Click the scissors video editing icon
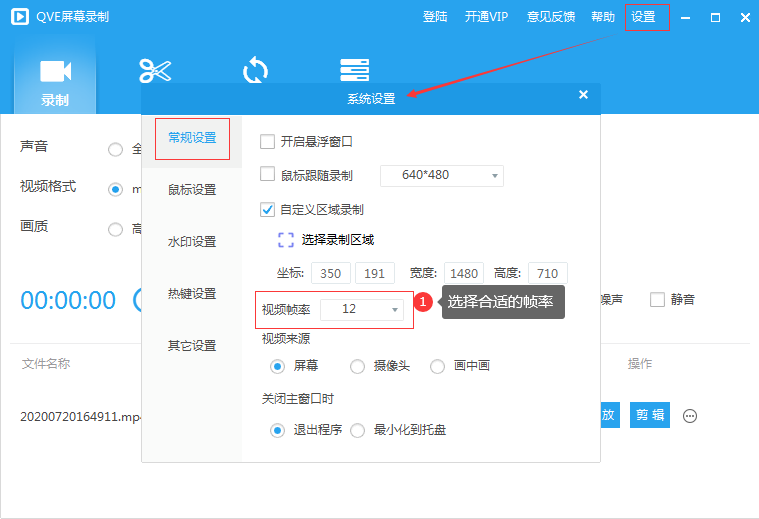The width and height of the screenshot is (759, 519). [x=155, y=70]
